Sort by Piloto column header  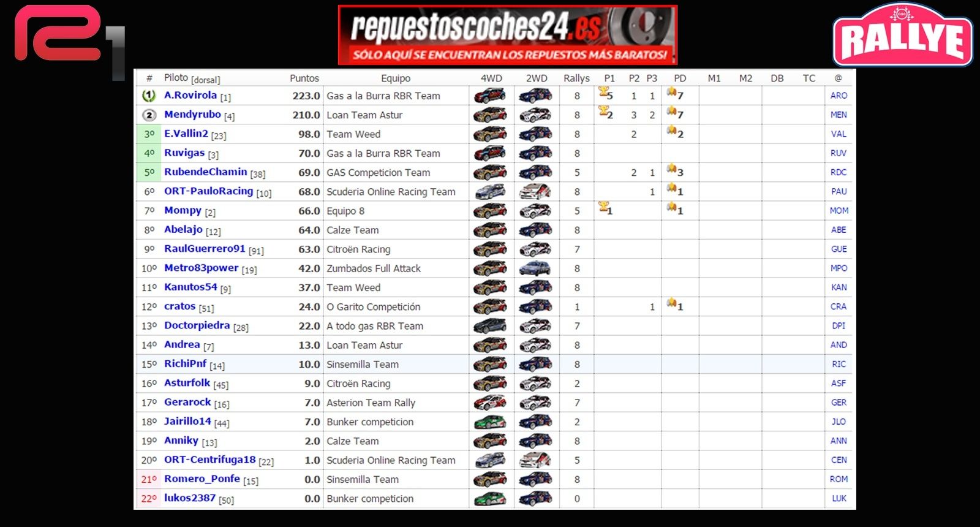point(176,77)
